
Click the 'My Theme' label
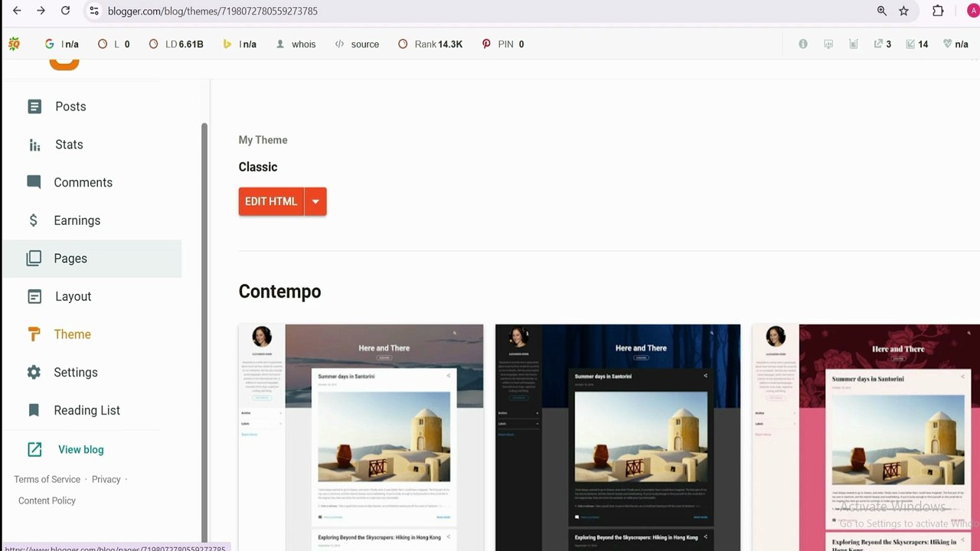point(263,140)
